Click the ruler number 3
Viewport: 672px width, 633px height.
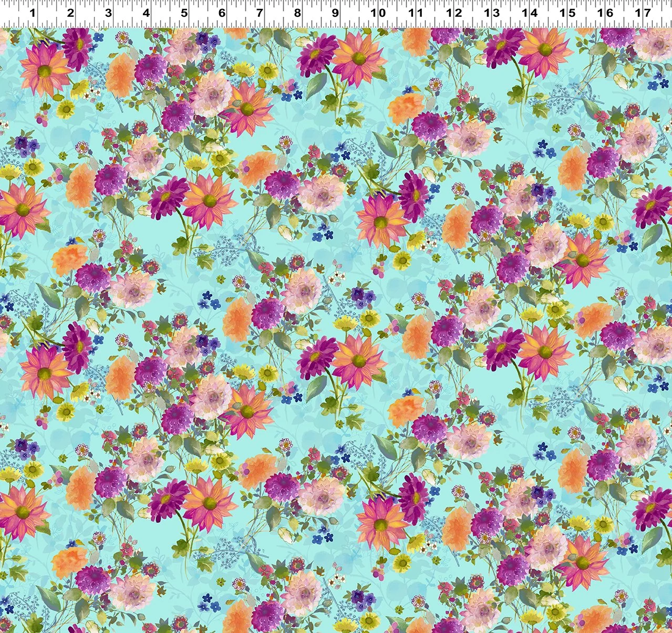108,13
